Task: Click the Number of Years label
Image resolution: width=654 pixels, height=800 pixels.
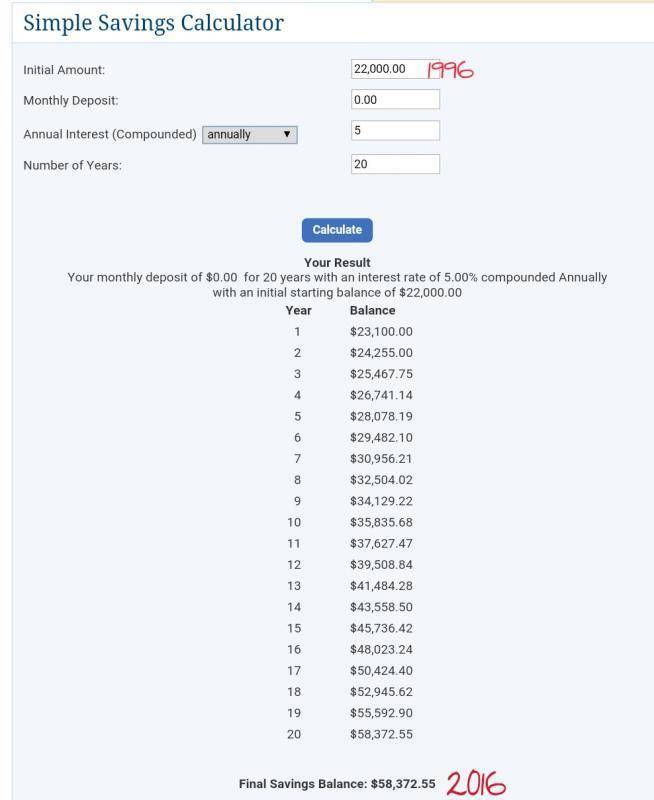Action: coord(72,165)
